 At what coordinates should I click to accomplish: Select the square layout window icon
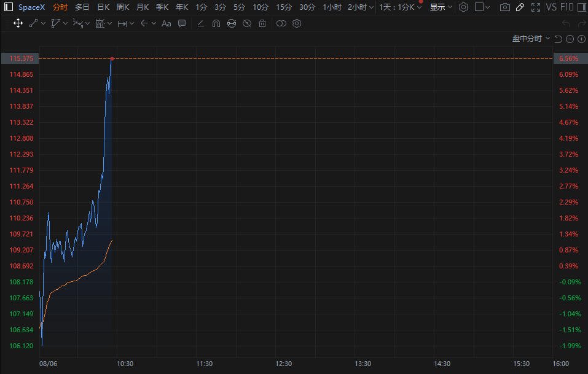click(x=479, y=7)
